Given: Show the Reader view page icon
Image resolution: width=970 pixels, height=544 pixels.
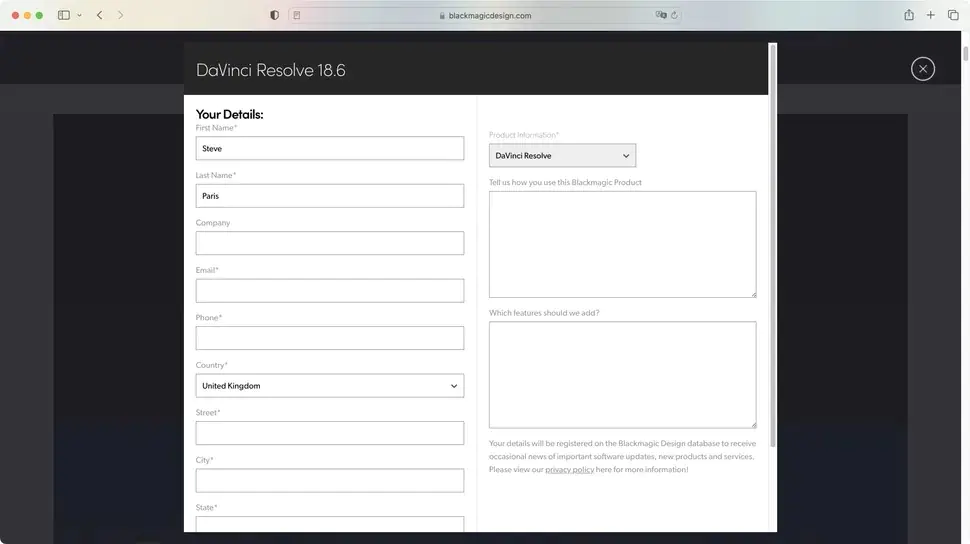Looking at the screenshot, I should 297,15.
